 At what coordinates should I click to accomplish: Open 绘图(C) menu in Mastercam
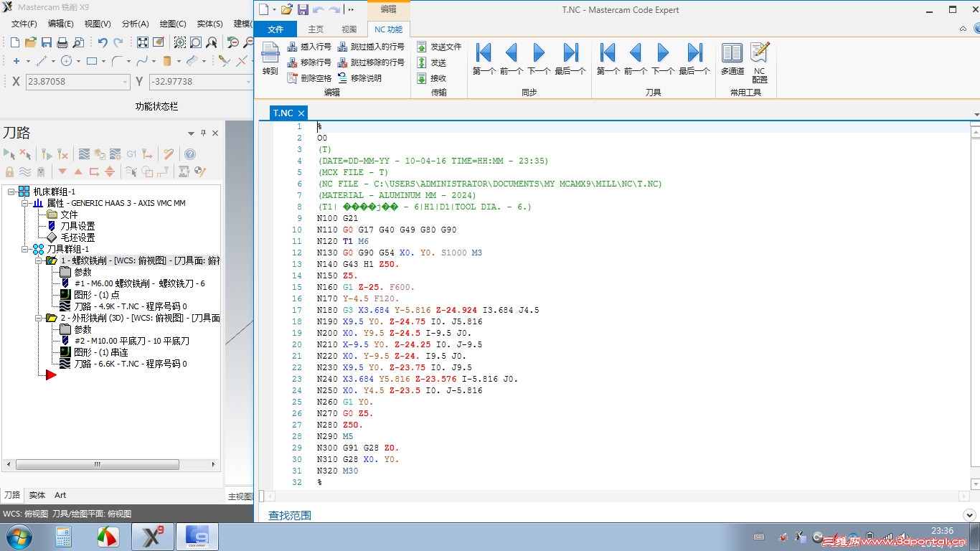click(x=173, y=24)
